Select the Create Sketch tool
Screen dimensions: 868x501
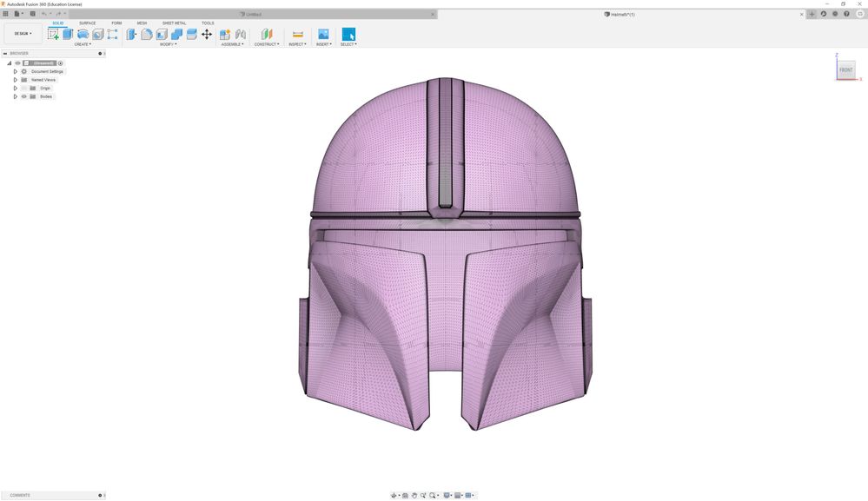53,34
